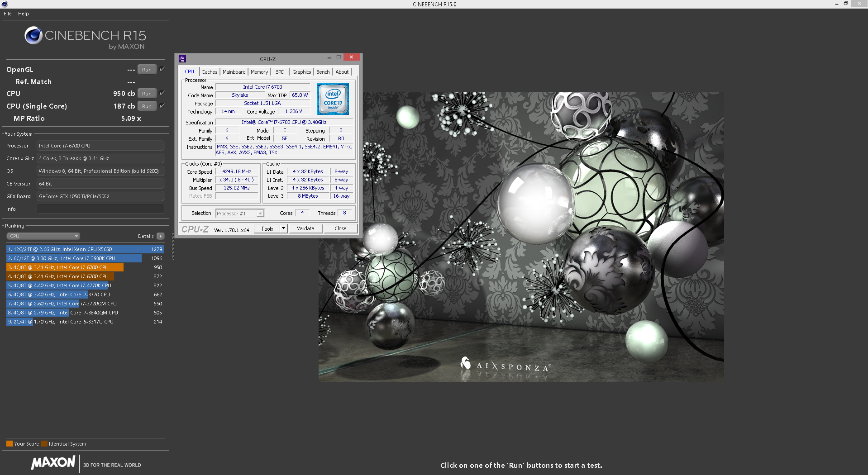
Task: Click the Cinebench title bar app icon
Action: 5,4
